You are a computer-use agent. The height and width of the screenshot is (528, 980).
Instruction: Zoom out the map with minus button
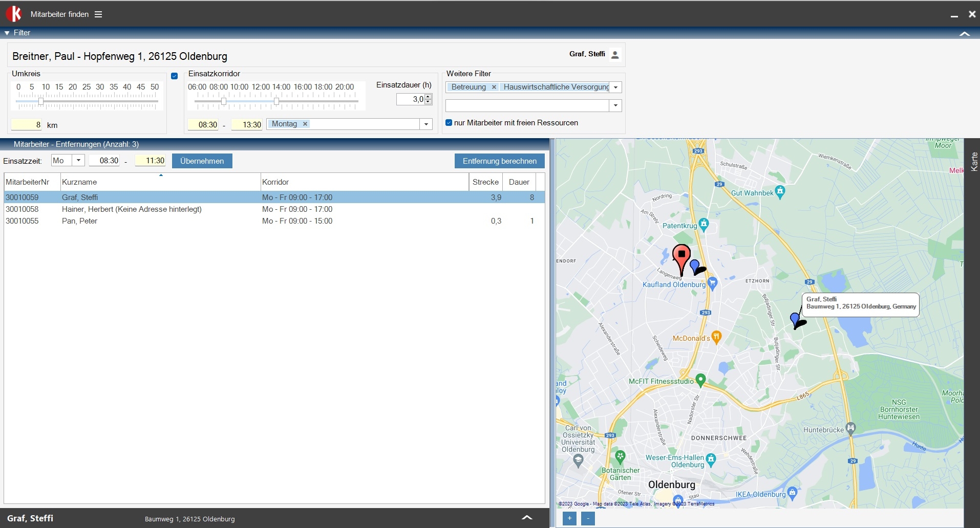click(x=588, y=518)
